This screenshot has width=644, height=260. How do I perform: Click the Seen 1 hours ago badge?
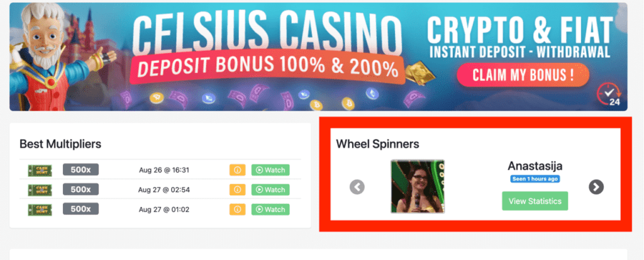pyautogui.click(x=535, y=179)
